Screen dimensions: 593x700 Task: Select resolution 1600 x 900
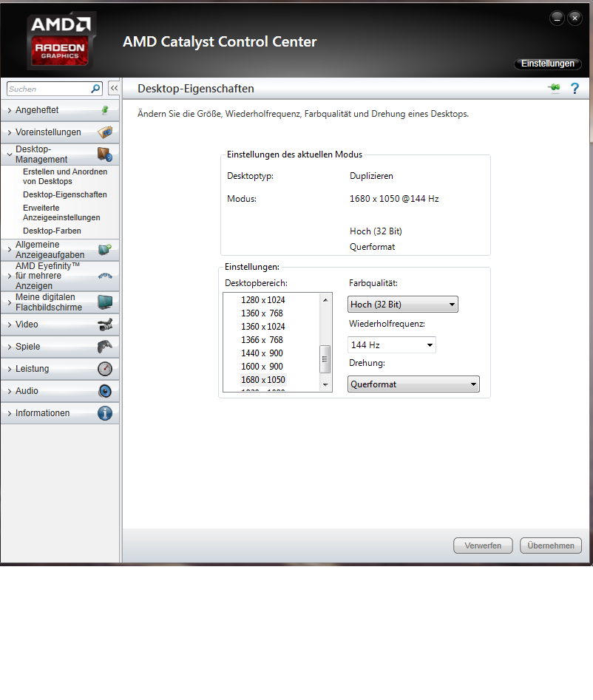pos(262,367)
